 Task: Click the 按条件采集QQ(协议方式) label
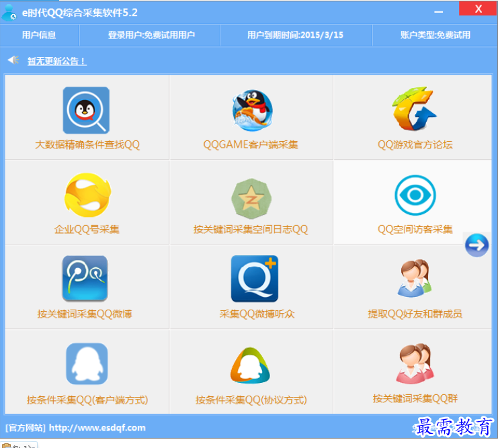coord(251,400)
